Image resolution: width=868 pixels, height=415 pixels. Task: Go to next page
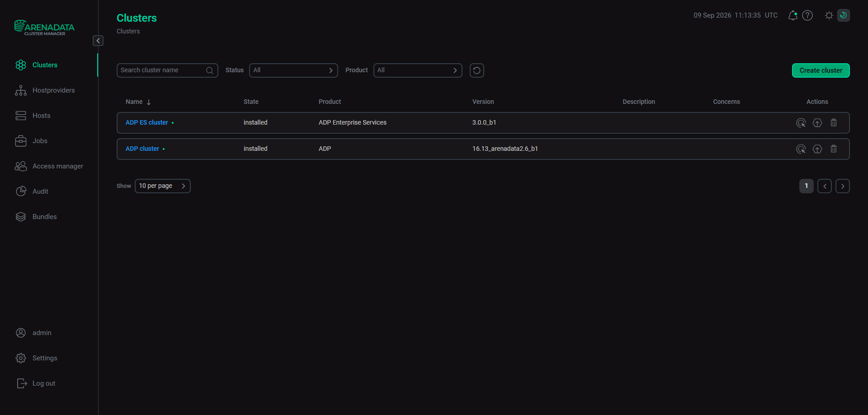pos(843,186)
